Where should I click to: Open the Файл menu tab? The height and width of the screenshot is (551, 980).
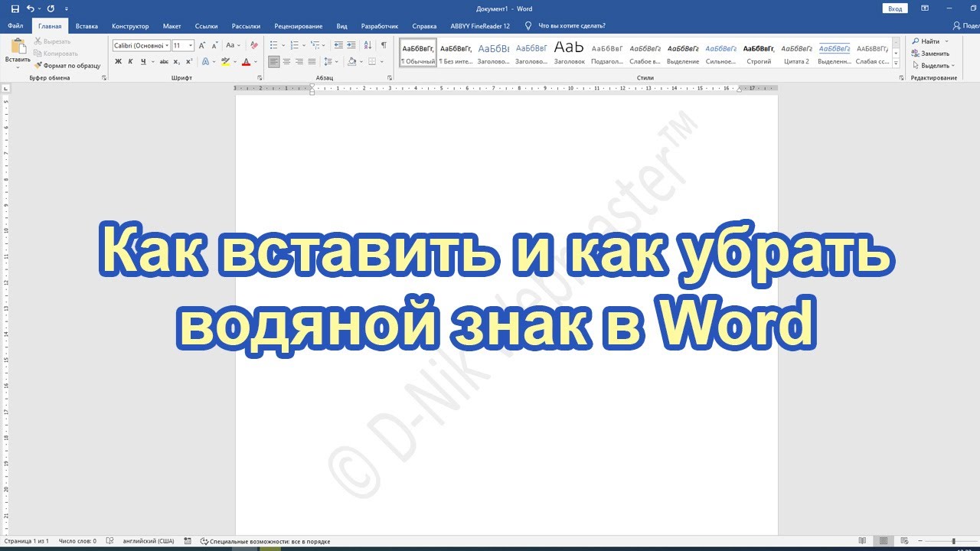(x=15, y=26)
